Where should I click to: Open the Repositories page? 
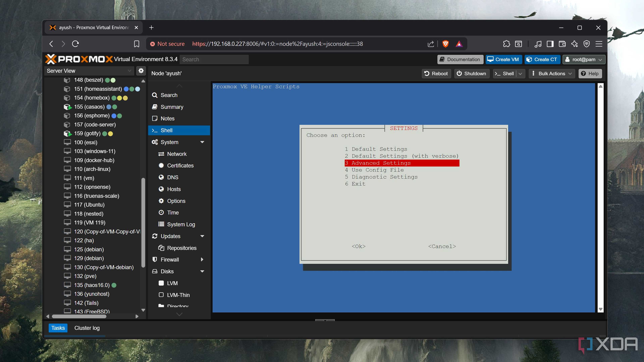(179, 248)
